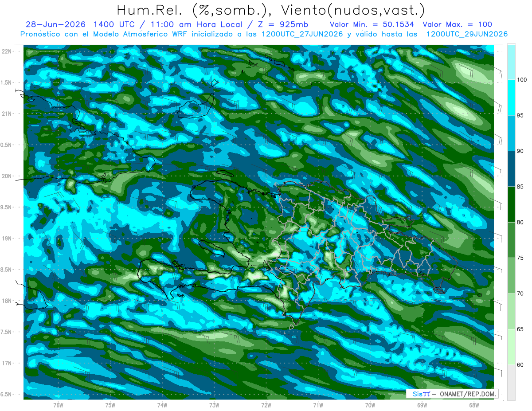This screenshot has width=532, height=411.
Task: Click the valid-until time '1200UTC_29JUN2026'
Action: point(467,34)
